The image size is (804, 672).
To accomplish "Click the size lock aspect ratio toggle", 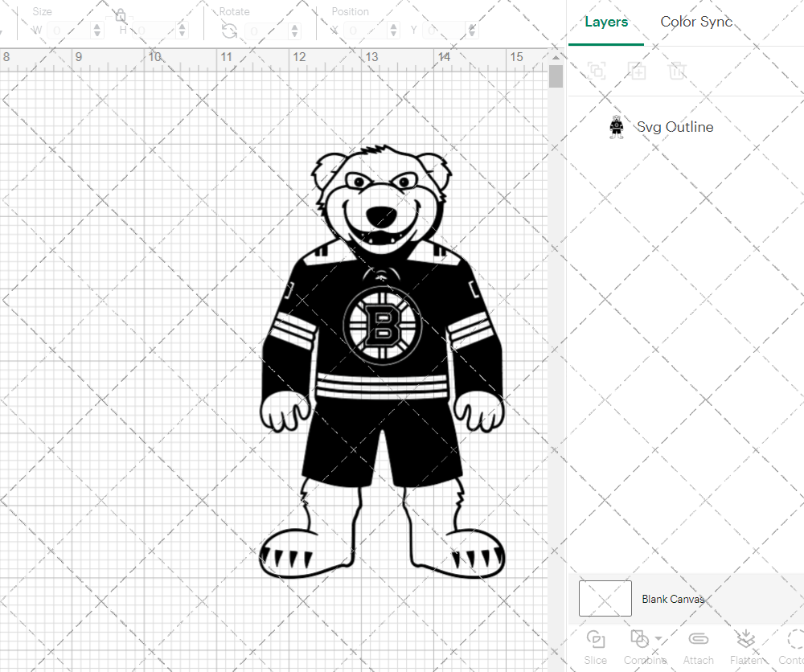I will pos(119,15).
